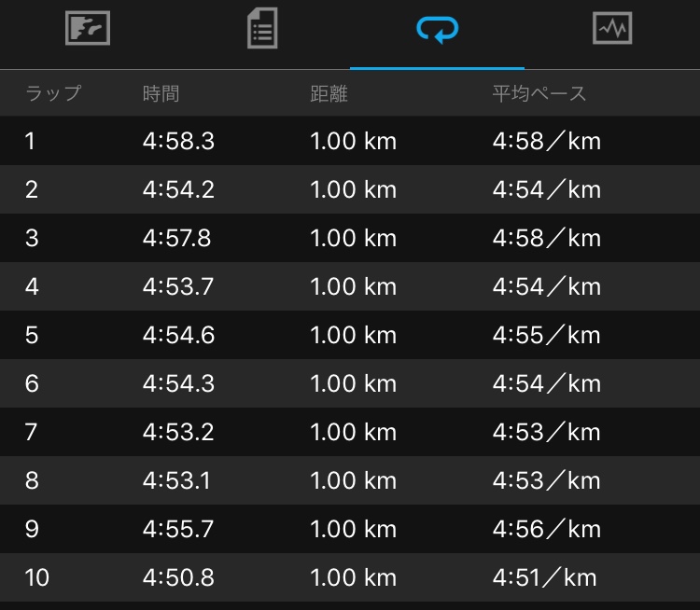The image size is (700, 610).
Task: Select lap 8 row showing 4:53.1
Action: pyautogui.click(x=350, y=480)
